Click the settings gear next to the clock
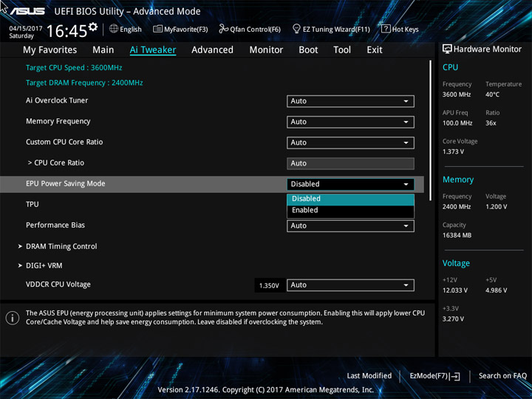 click(x=93, y=27)
